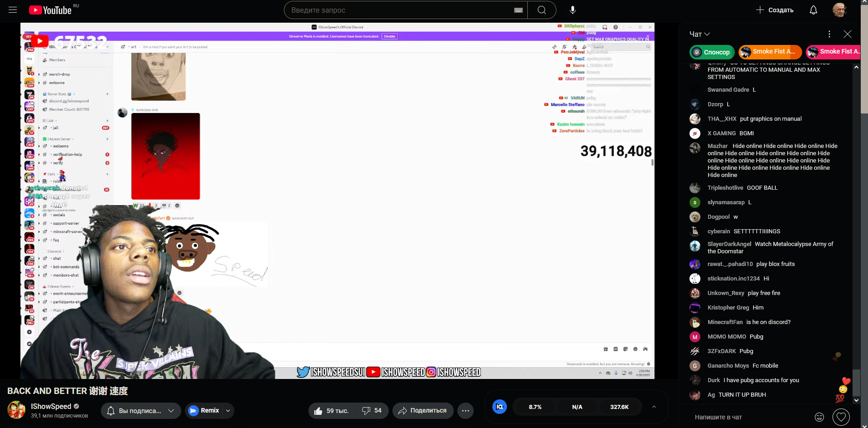
Task: Click the Unkown_Rexy author name in the chat
Action: (x=726, y=293)
